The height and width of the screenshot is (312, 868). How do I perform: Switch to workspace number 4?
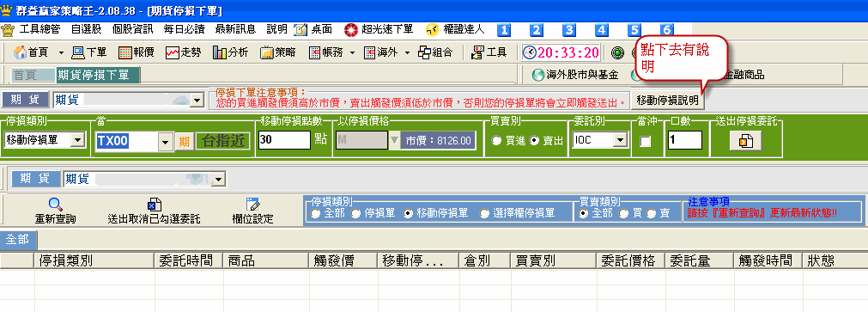click(603, 30)
